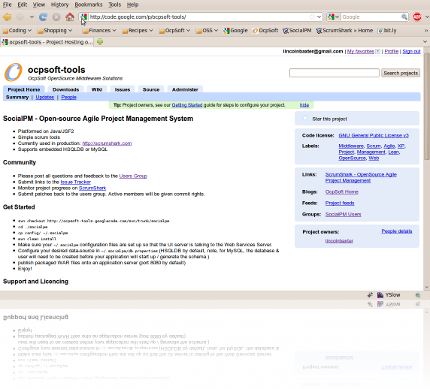Image resolution: width=430 pixels, height=389 pixels.
Task: Expand the Finances bookmarks folder
Action: [99, 30]
